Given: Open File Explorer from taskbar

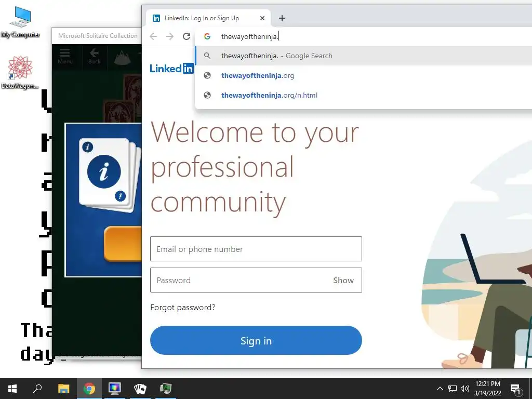Looking at the screenshot, I should tap(63, 389).
